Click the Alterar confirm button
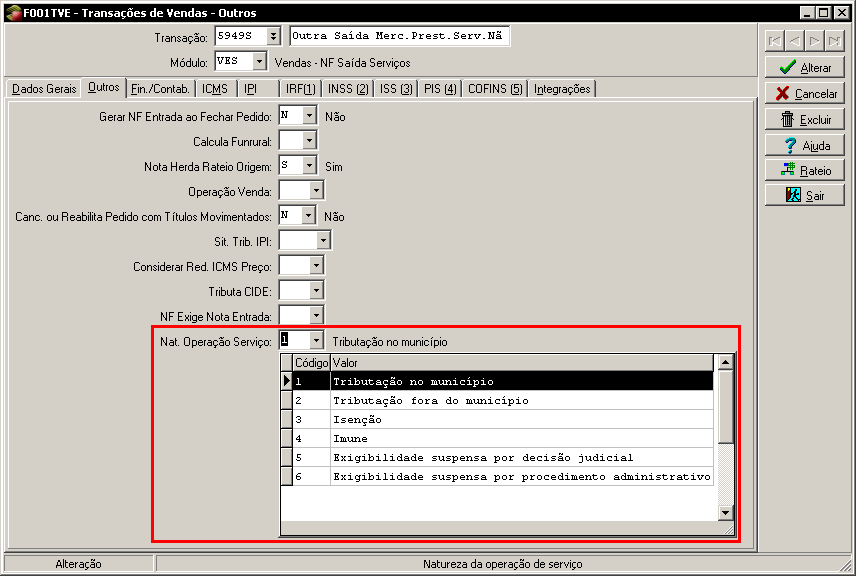The image size is (856, 576). click(x=805, y=68)
